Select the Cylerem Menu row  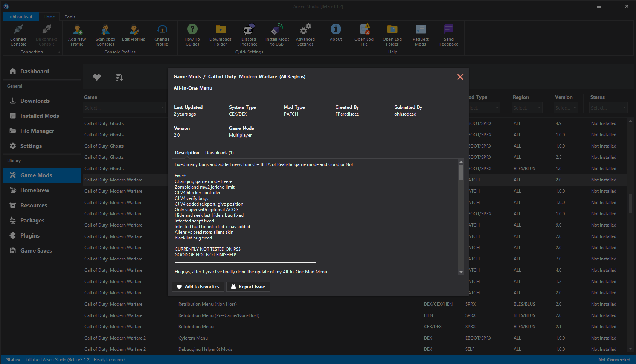pos(355,338)
